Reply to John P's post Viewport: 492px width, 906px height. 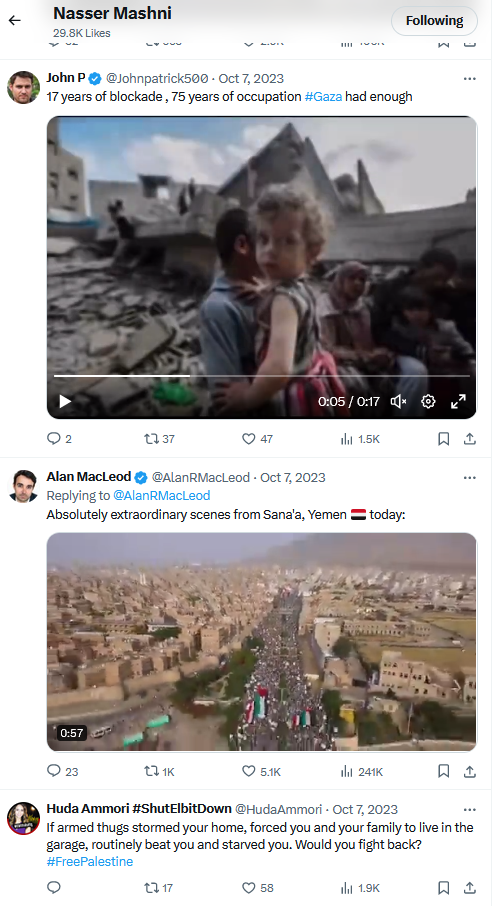pos(59,439)
